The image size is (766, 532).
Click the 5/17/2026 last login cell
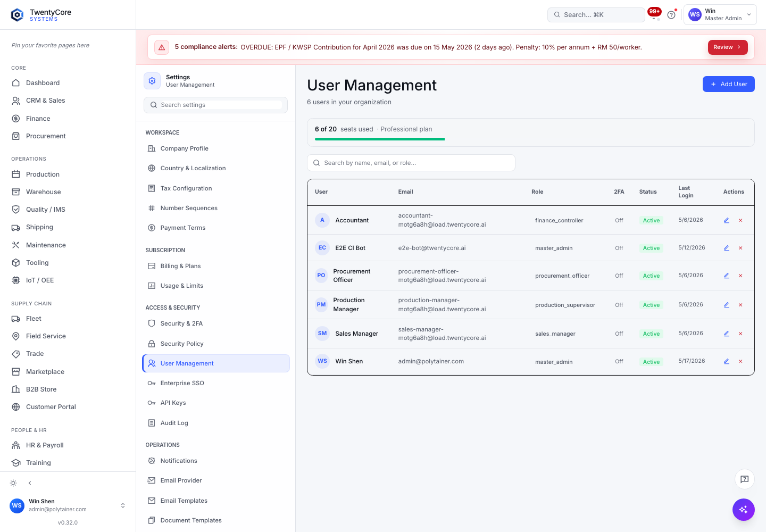pos(692,361)
